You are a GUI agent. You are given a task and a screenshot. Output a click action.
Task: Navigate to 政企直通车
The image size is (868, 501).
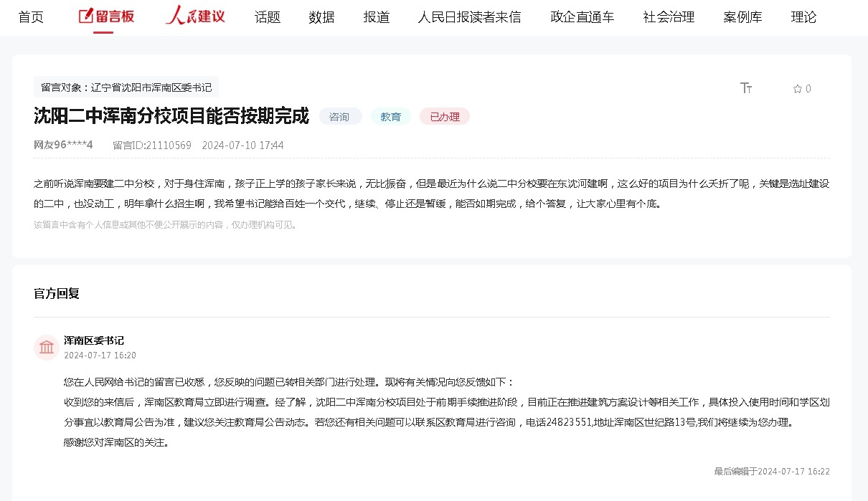coord(582,17)
